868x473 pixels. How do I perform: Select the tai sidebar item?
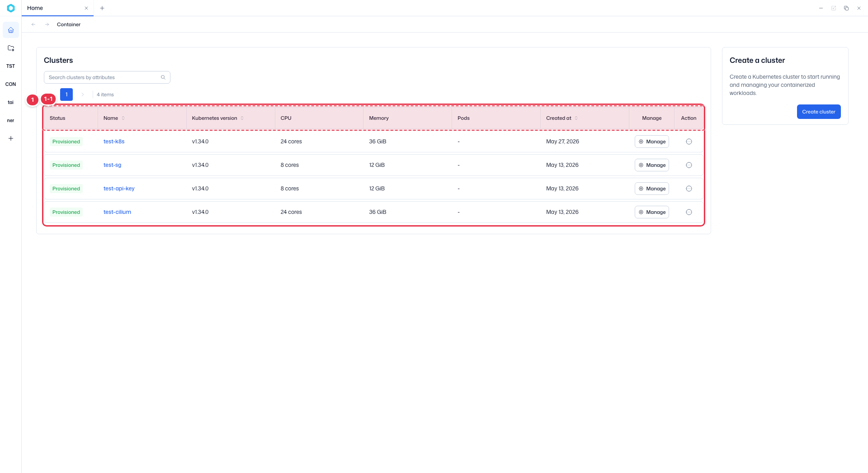pyautogui.click(x=11, y=102)
